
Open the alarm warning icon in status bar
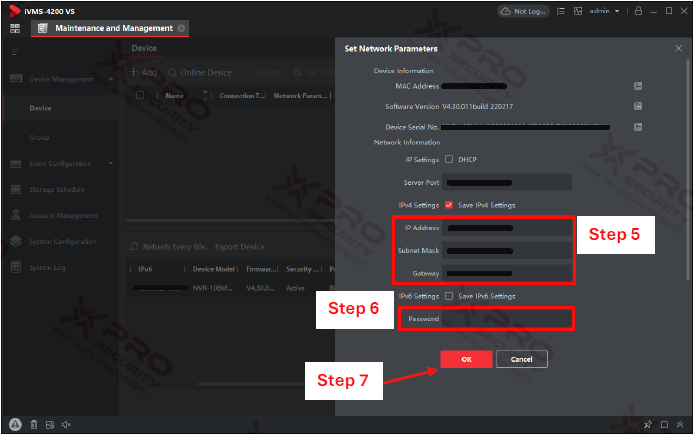click(x=15, y=425)
